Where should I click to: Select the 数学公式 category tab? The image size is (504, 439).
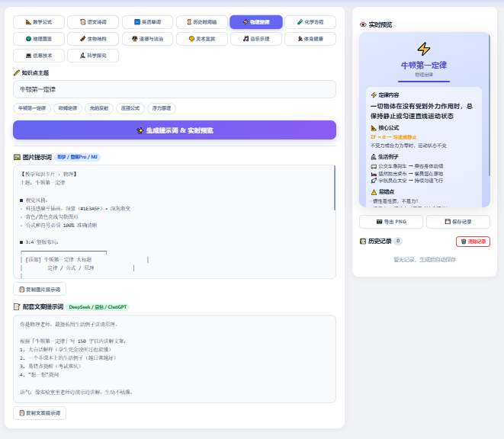[x=39, y=22]
